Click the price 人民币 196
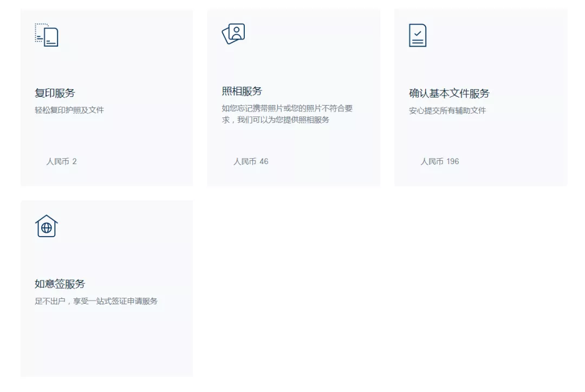This screenshot has height=392, width=585. point(440,161)
